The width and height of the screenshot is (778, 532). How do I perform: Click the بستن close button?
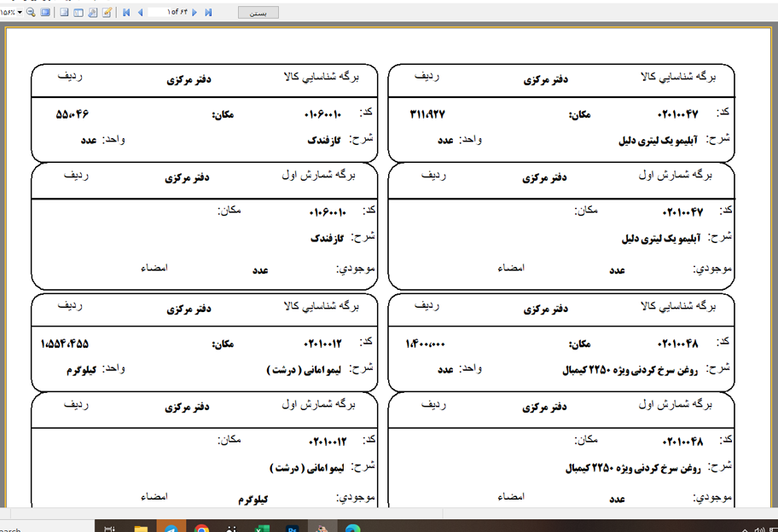pos(258,13)
